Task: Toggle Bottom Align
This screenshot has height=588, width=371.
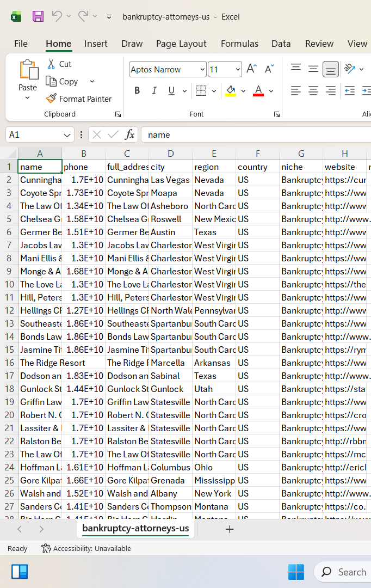Action: click(331, 69)
